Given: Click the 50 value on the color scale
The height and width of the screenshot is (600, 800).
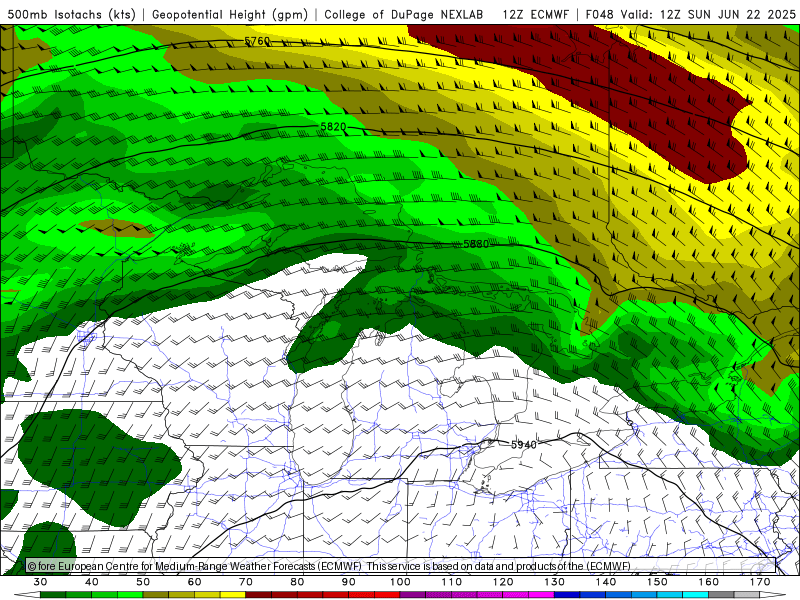Looking at the screenshot, I should click(x=143, y=582).
